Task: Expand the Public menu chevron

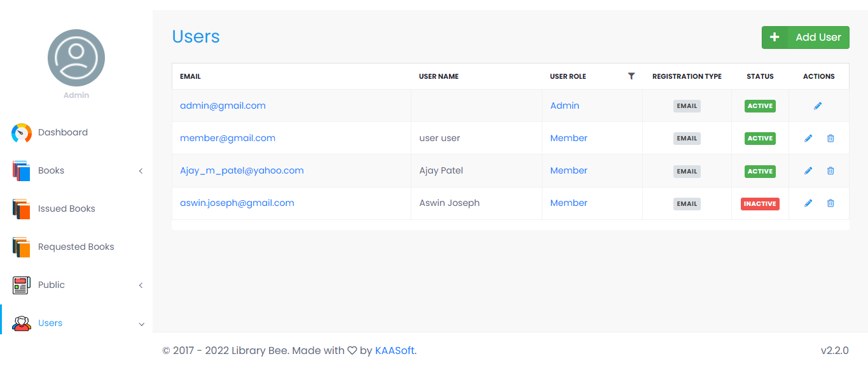Action: click(141, 285)
